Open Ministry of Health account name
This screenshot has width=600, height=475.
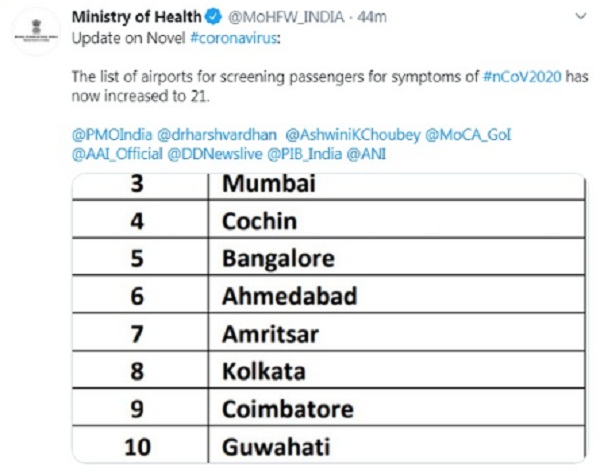click(x=137, y=17)
